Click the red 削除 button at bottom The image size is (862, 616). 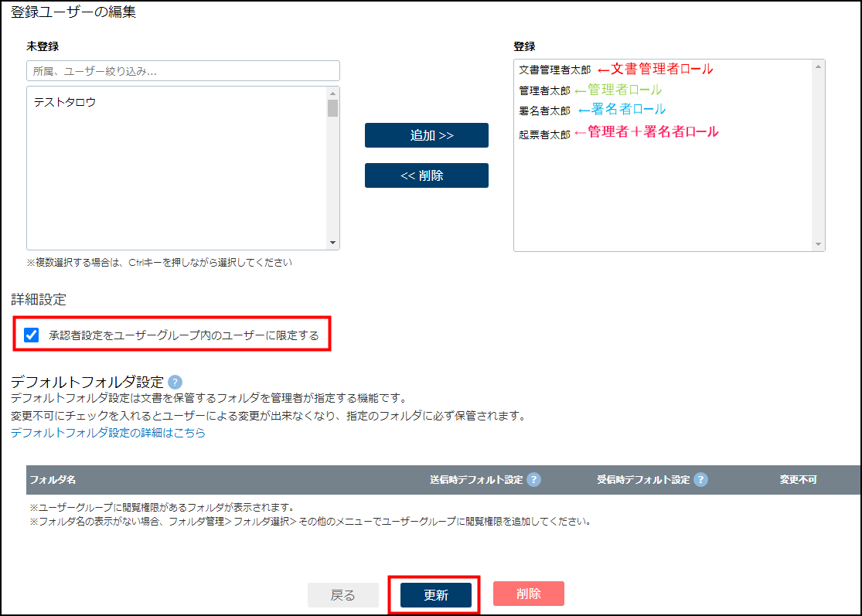tap(528, 594)
